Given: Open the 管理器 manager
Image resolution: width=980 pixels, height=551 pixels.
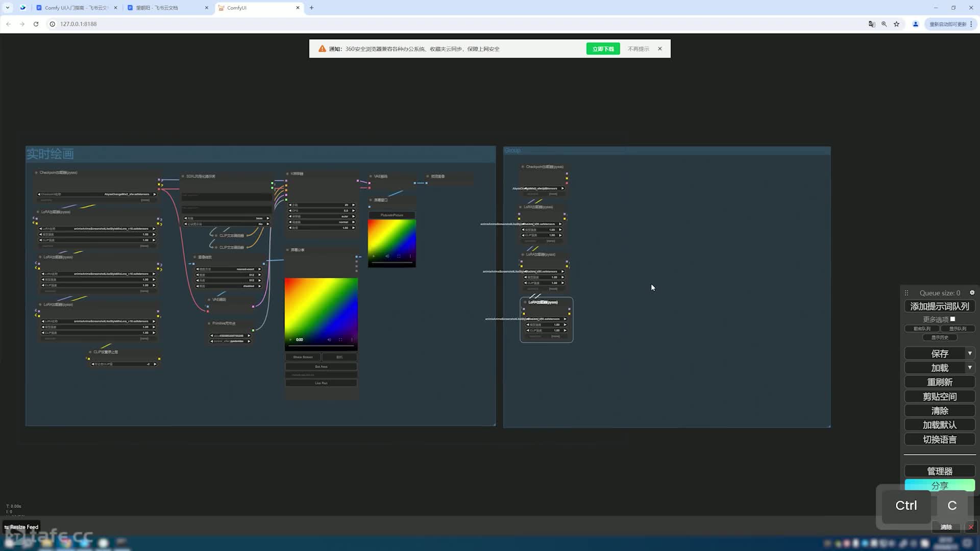Looking at the screenshot, I should point(940,470).
